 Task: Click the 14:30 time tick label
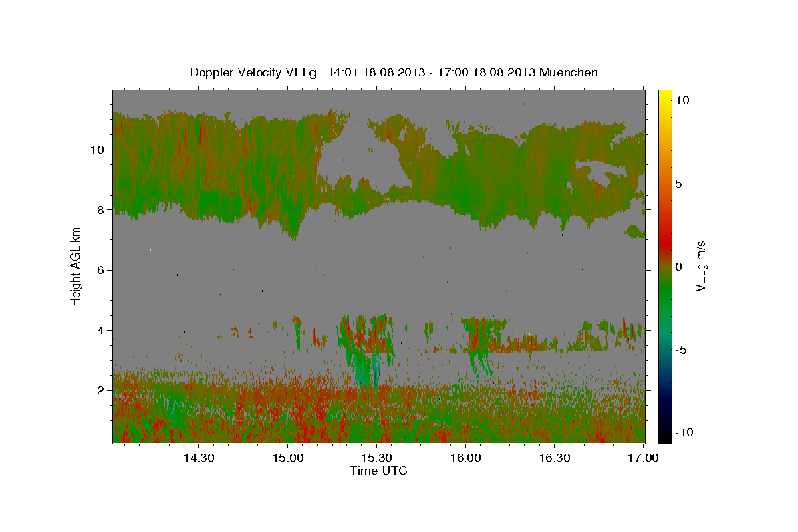pyautogui.click(x=198, y=458)
